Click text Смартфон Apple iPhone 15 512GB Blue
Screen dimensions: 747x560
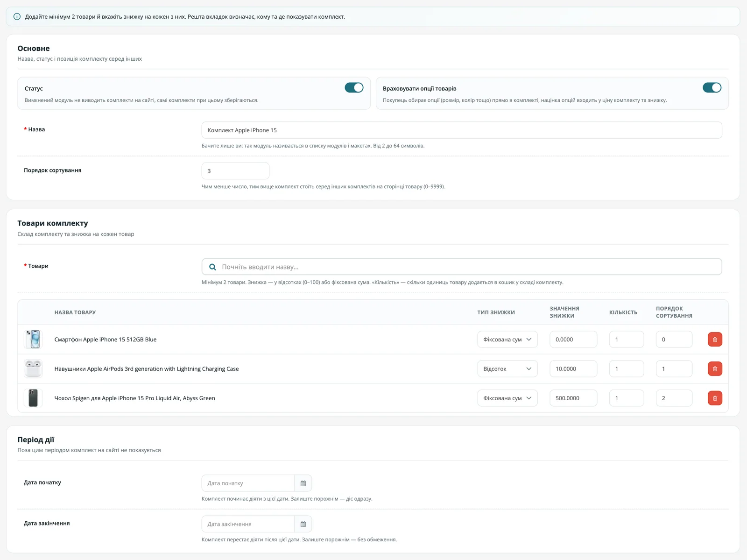[x=106, y=340]
